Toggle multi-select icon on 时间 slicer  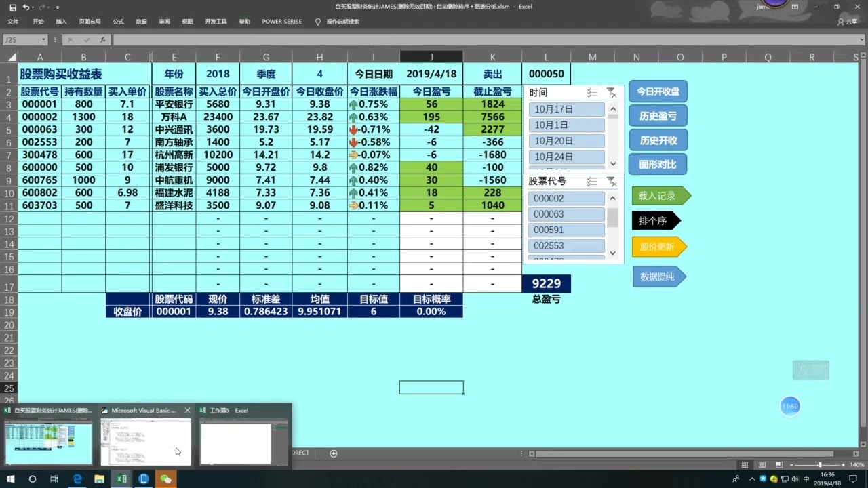592,93
